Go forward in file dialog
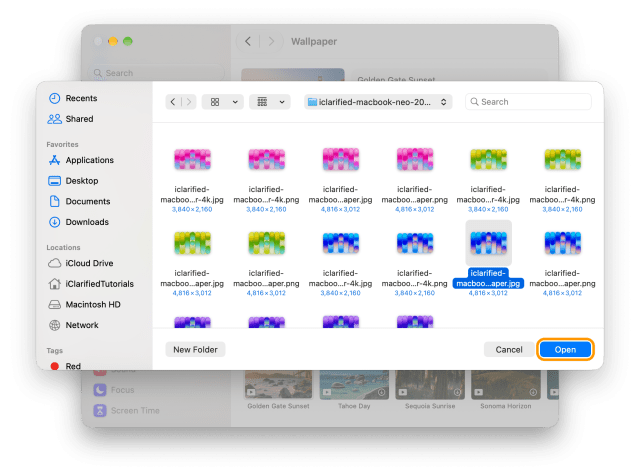 point(189,102)
